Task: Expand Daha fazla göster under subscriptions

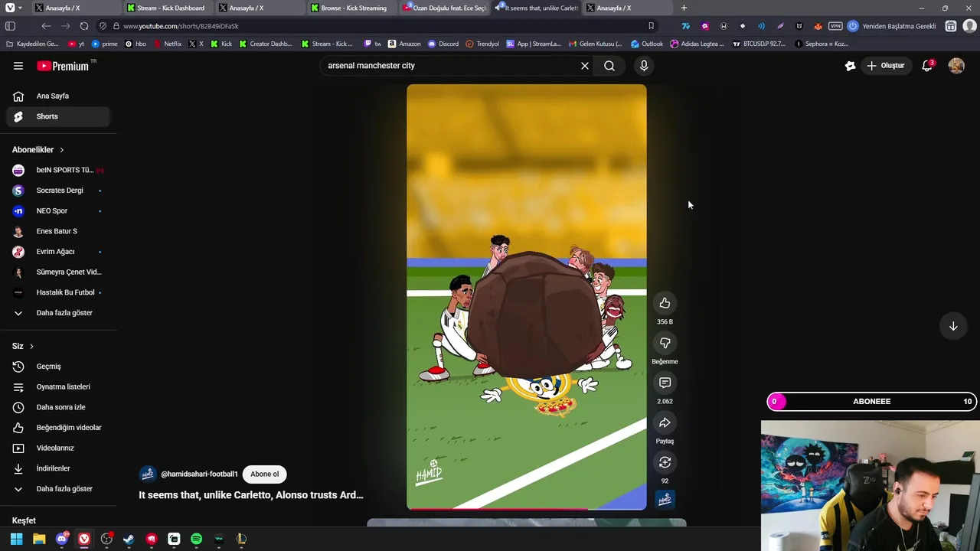Action: click(58, 313)
